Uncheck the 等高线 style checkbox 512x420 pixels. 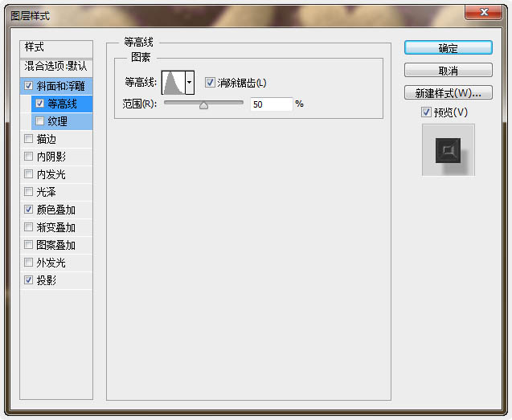(x=40, y=104)
